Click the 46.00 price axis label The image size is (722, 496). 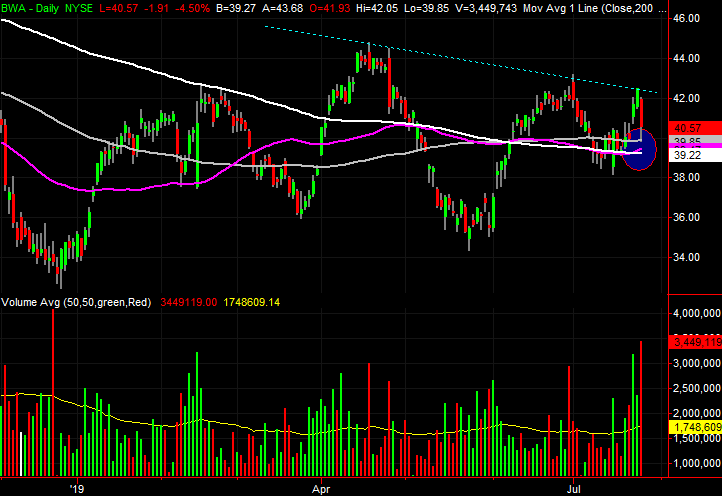[687, 18]
